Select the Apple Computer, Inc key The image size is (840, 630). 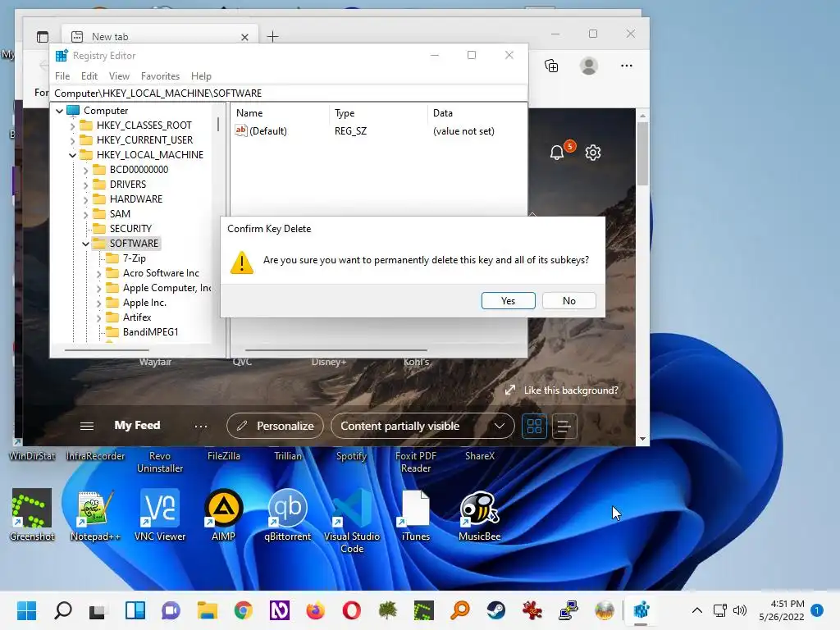tap(167, 288)
